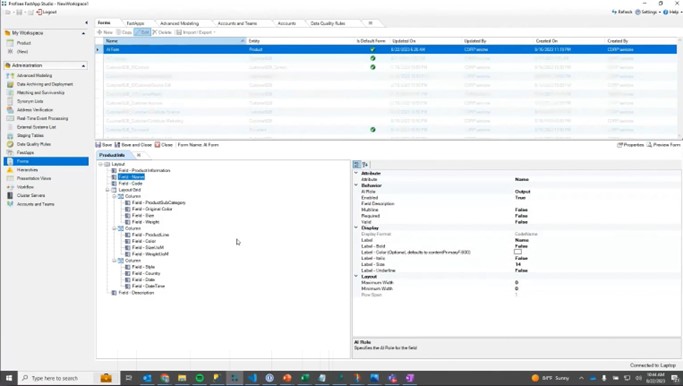
Task: Switch to the Data Quality Rules tab
Action: tap(328, 23)
